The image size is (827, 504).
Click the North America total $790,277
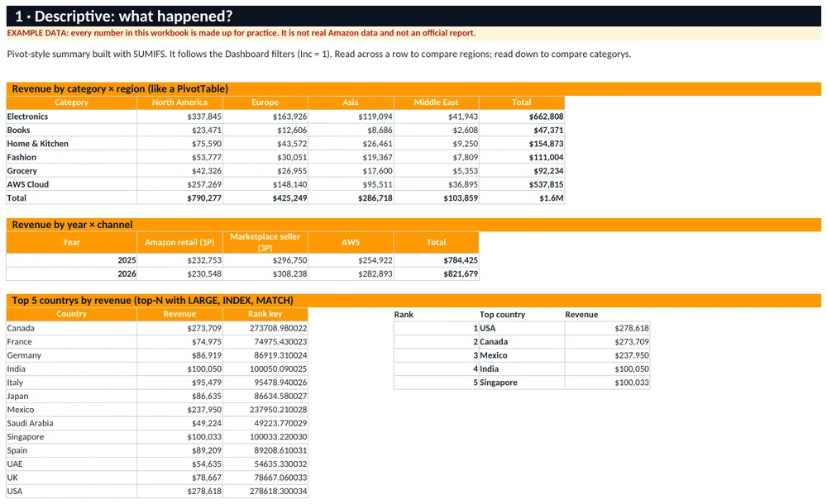click(179, 198)
